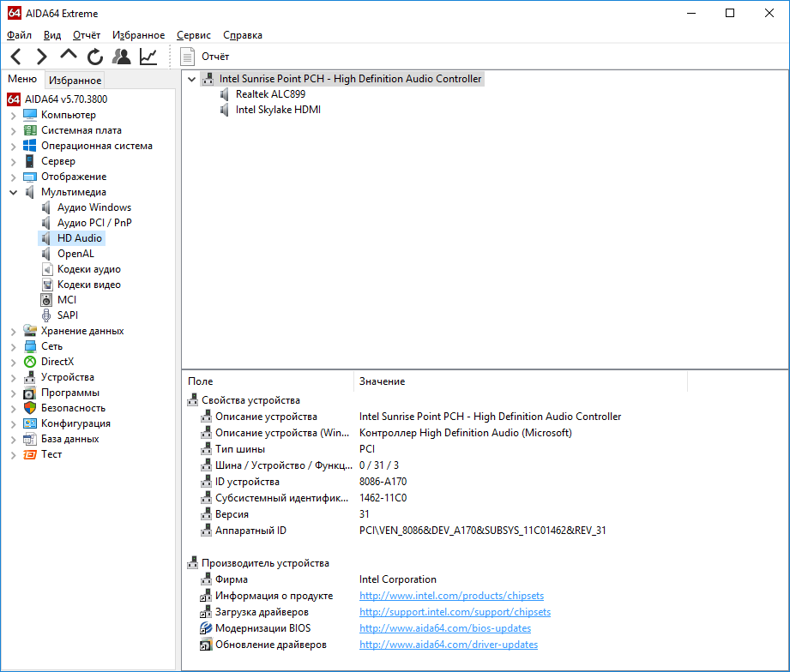Select the AIDA64 v5.70.3800 root node
Viewport: 790px width, 672px height.
tap(66, 99)
